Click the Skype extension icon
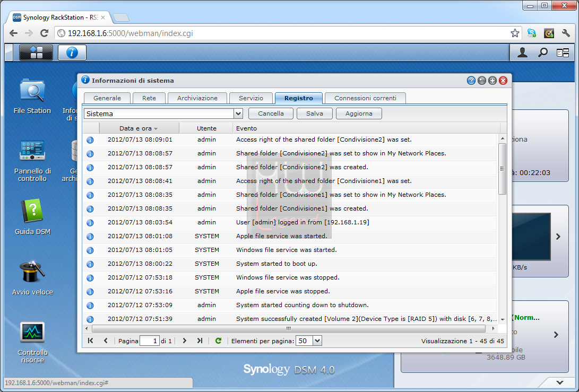The height and width of the screenshot is (392, 579). coord(532,33)
